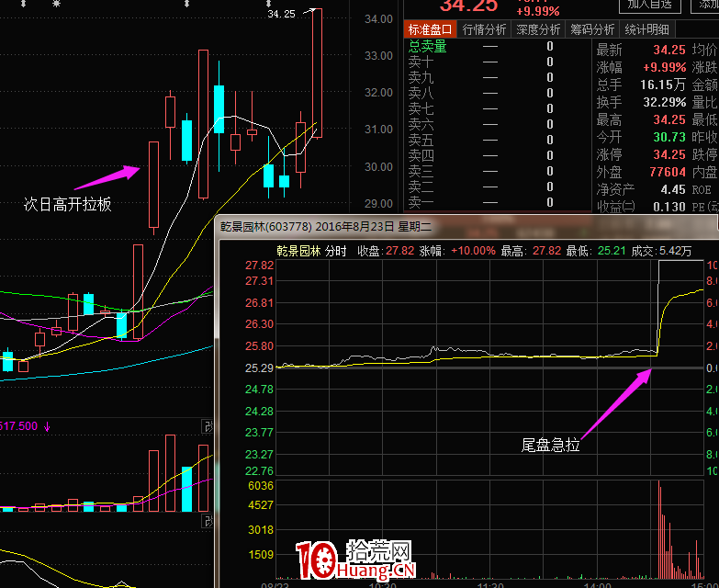Click the 总卖量 row label
This screenshot has height=588, width=719.
coord(427,47)
